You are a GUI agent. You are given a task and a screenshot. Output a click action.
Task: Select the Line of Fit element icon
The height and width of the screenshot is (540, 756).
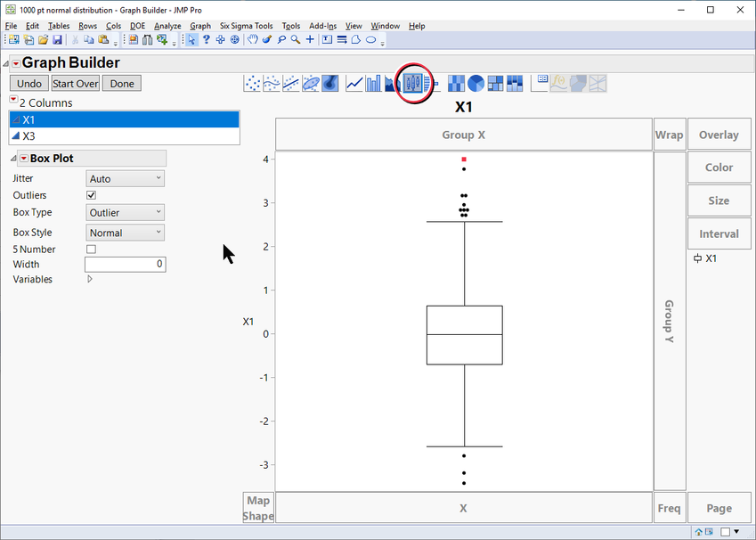pyautogui.click(x=290, y=84)
